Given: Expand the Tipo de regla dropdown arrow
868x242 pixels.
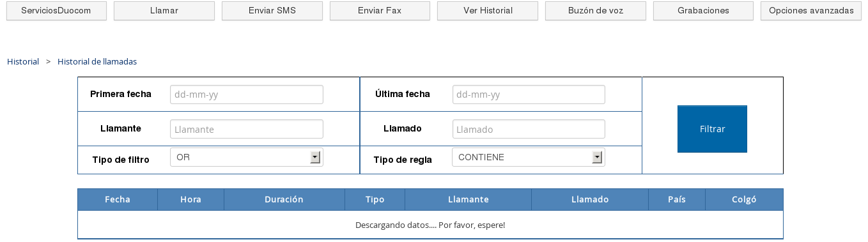Looking at the screenshot, I should 597,157.
